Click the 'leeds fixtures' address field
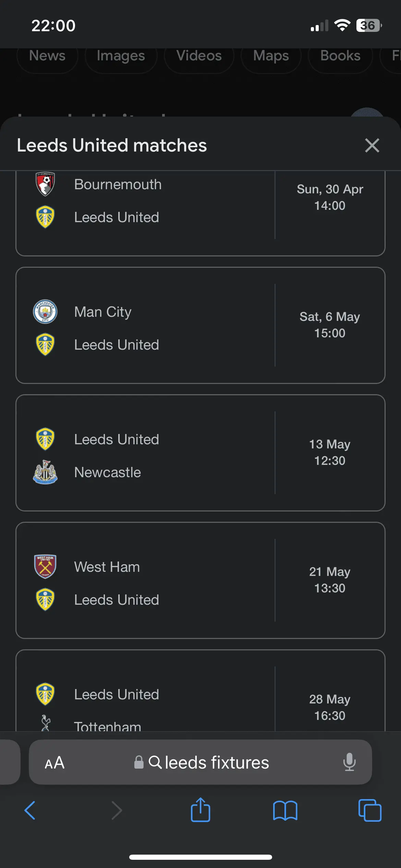401x868 pixels. click(209, 762)
